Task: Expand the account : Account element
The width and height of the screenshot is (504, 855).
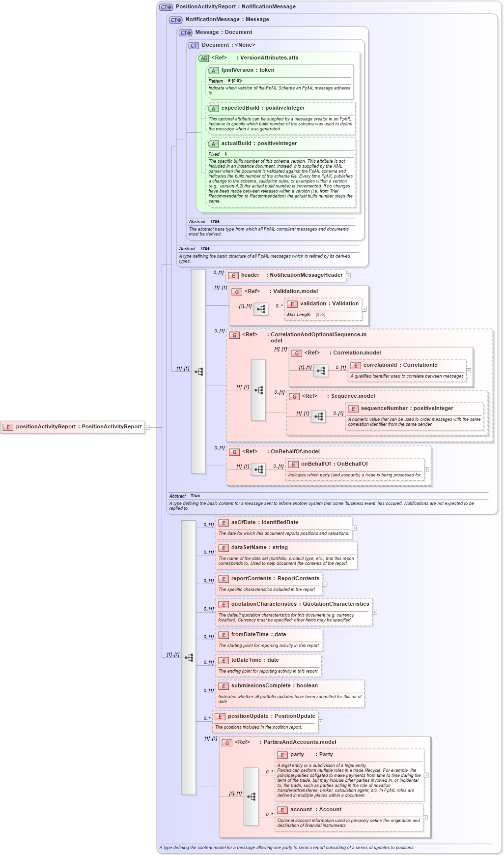Action: (425, 818)
